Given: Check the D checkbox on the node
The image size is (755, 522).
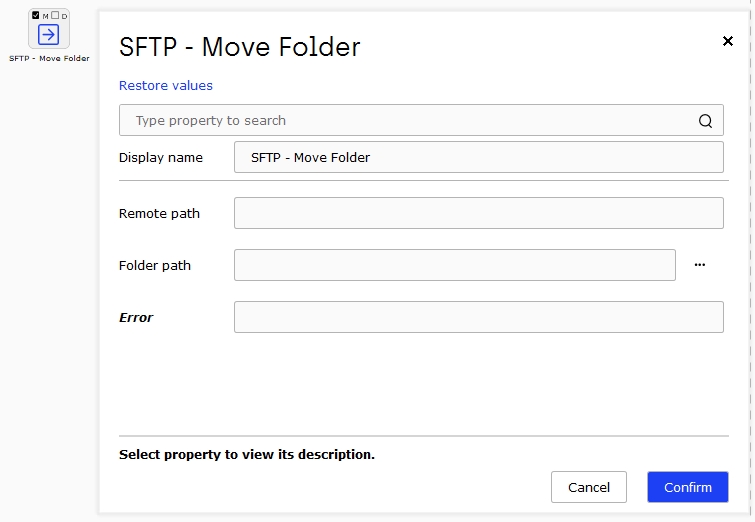Looking at the screenshot, I should (x=55, y=15).
